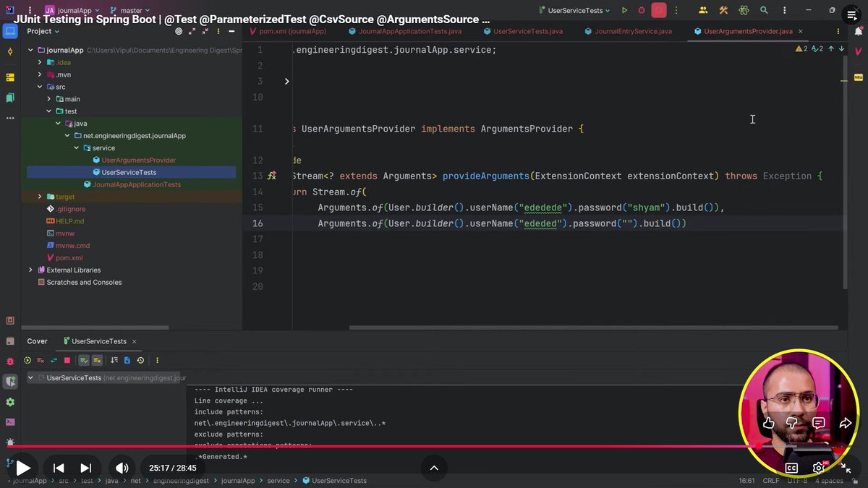Collapse the service package in the project tree

click(76, 147)
